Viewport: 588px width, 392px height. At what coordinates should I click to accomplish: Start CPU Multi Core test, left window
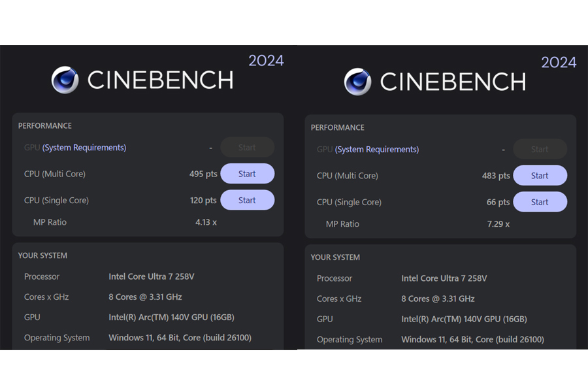pyautogui.click(x=248, y=174)
